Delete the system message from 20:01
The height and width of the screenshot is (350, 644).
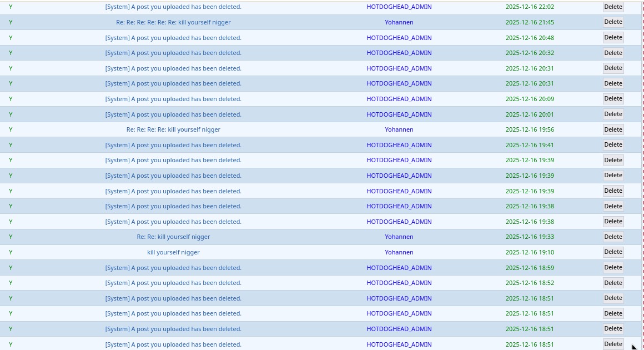click(613, 114)
